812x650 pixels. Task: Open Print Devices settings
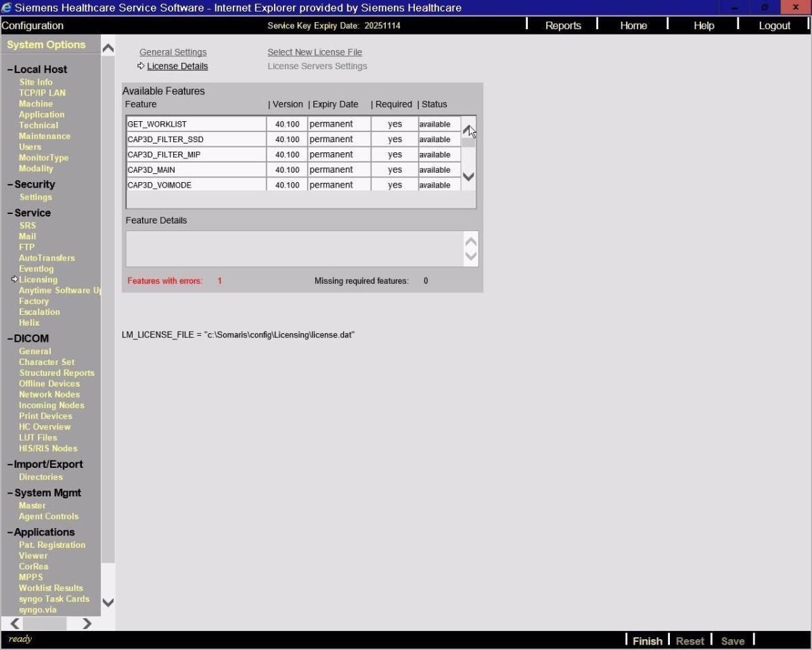pyautogui.click(x=45, y=416)
